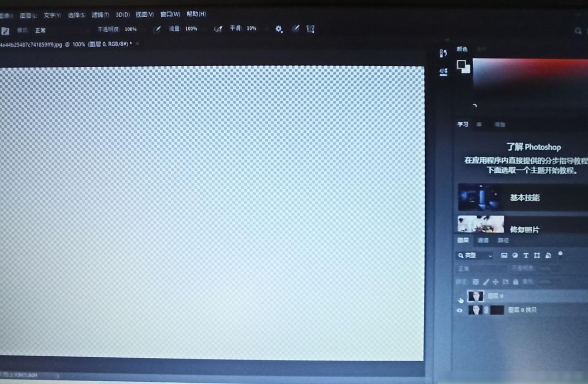Open the 基本技能 tutorial

pyautogui.click(x=523, y=197)
